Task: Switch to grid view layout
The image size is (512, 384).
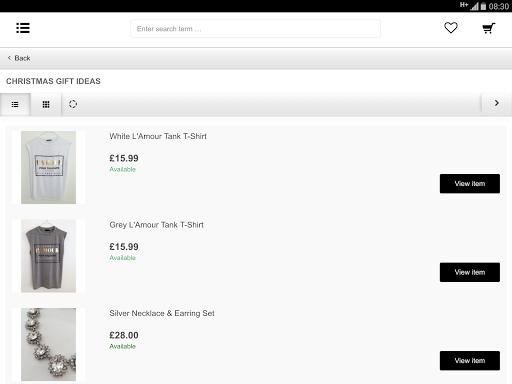Action: [x=46, y=105]
